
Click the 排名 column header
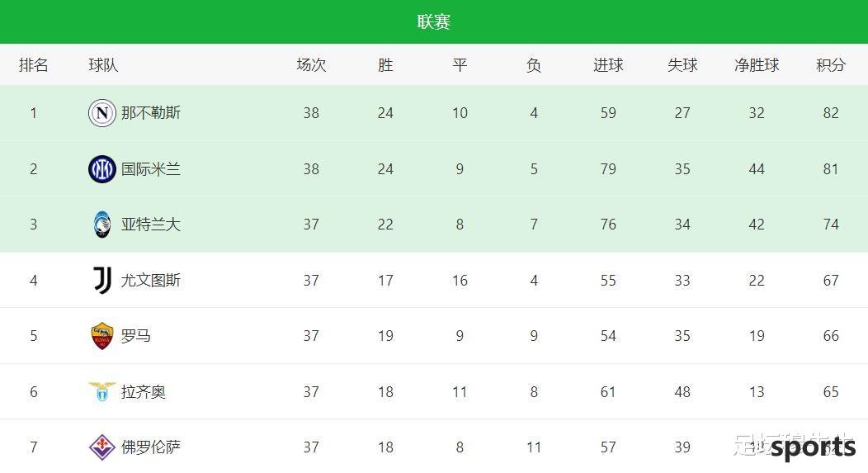point(34,65)
